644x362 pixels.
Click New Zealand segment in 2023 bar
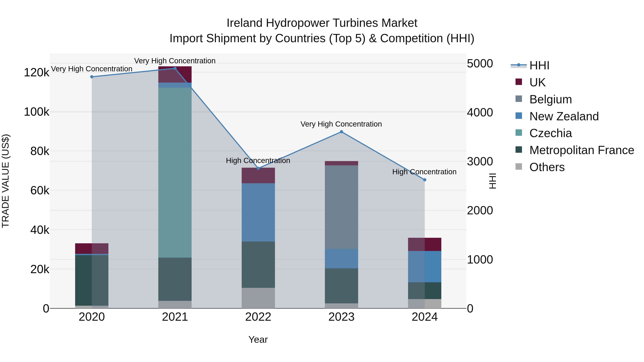[x=341, y=258]
